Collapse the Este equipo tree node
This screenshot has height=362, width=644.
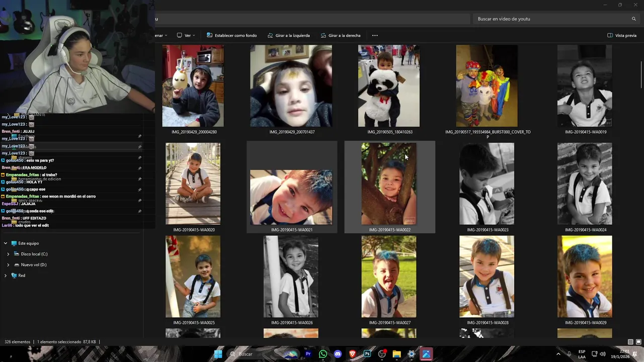coord(6,243)
